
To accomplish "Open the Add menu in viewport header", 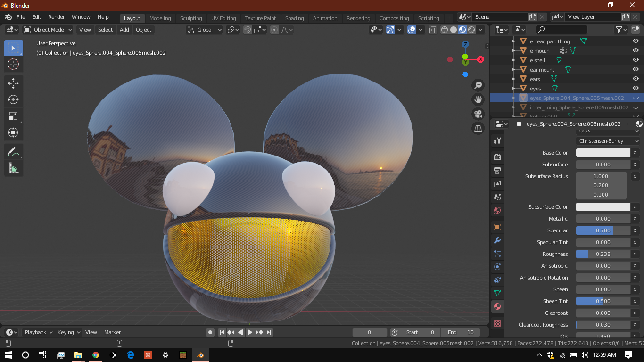I will [124, 30].
